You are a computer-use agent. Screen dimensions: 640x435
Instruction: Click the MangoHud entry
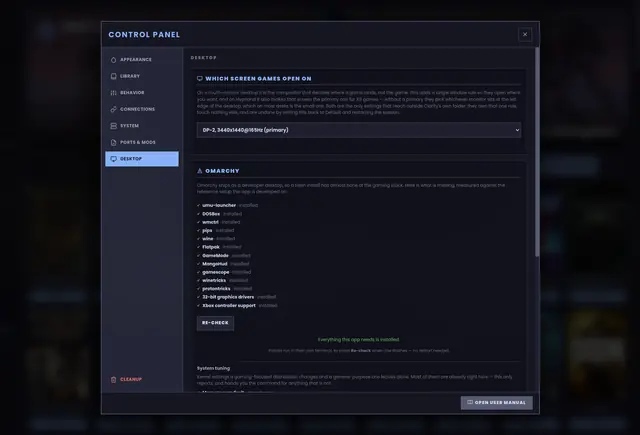(x=223, y=264)
